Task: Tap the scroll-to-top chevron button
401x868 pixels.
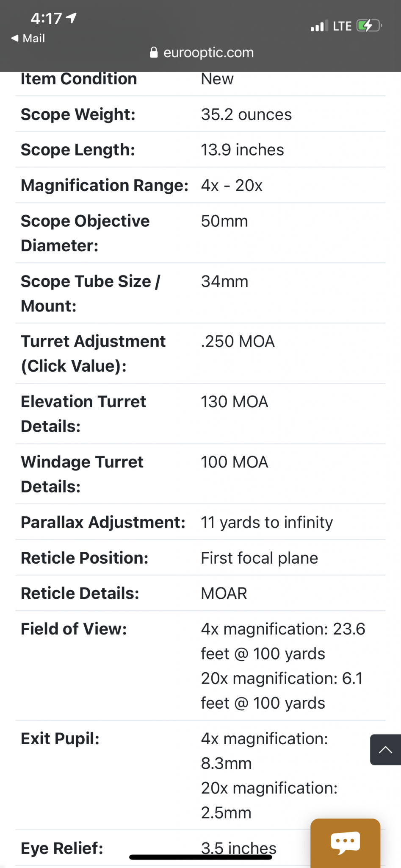Action: point(385,750)
